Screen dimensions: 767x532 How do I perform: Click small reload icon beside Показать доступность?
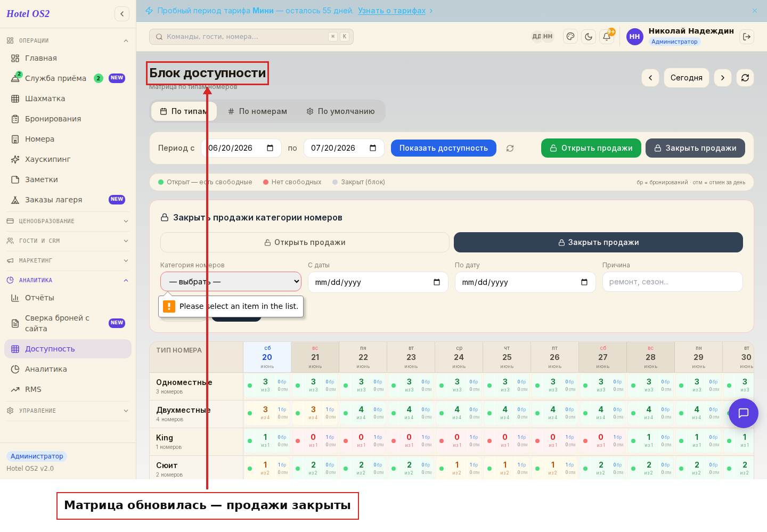click(x=510, y=148)
